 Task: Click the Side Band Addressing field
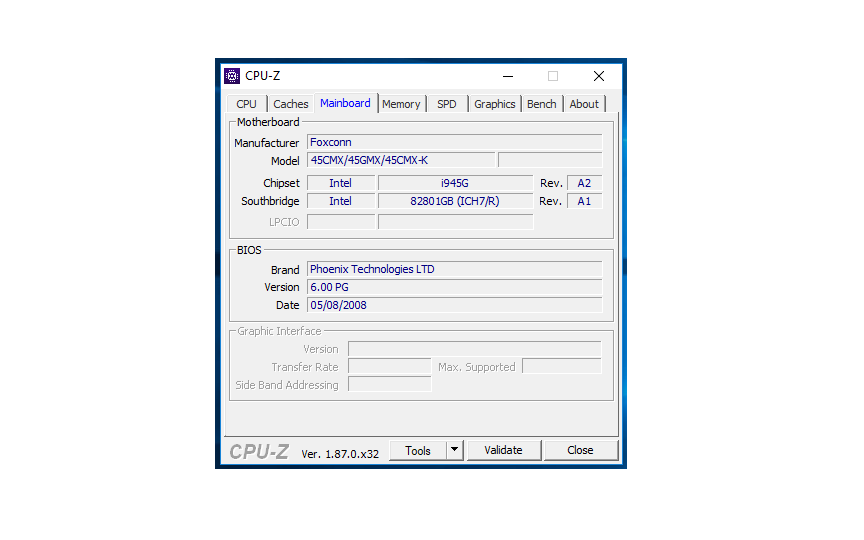click(x=390, y=385)
